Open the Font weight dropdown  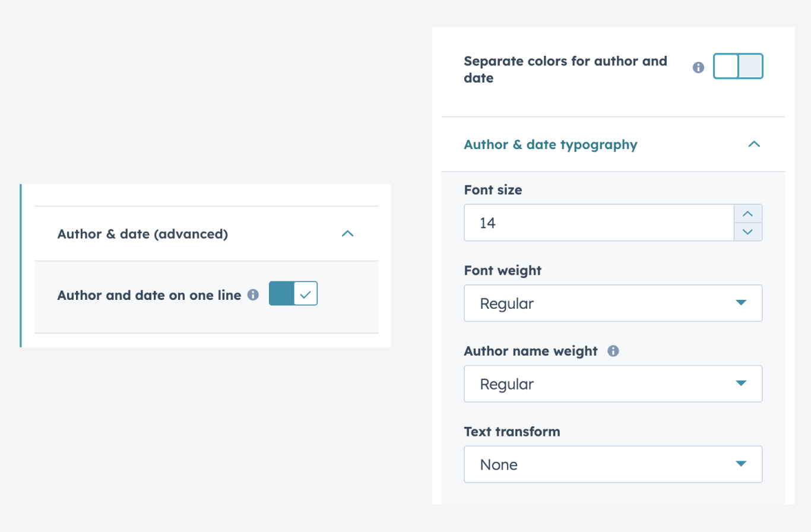point(613,303)
